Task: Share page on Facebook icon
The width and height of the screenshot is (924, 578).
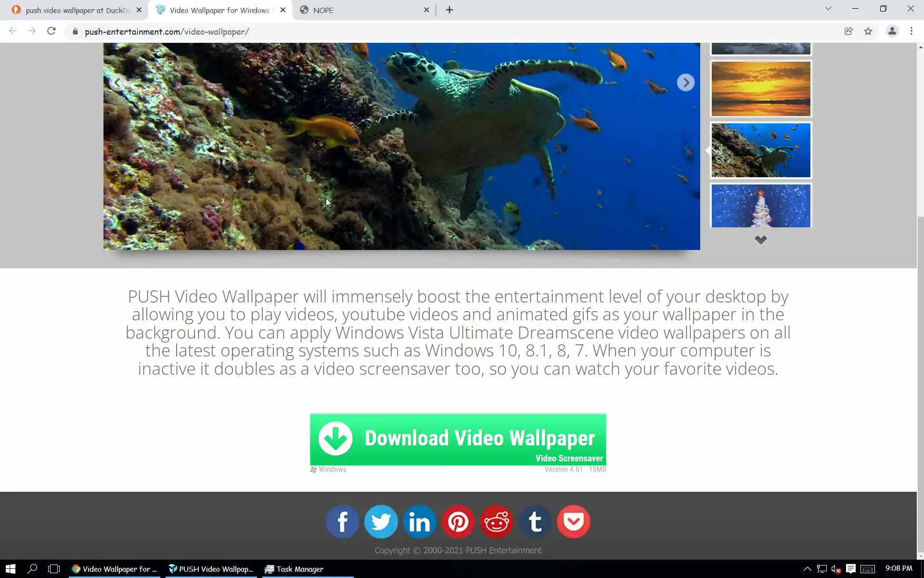Action: tap(342, 522)
